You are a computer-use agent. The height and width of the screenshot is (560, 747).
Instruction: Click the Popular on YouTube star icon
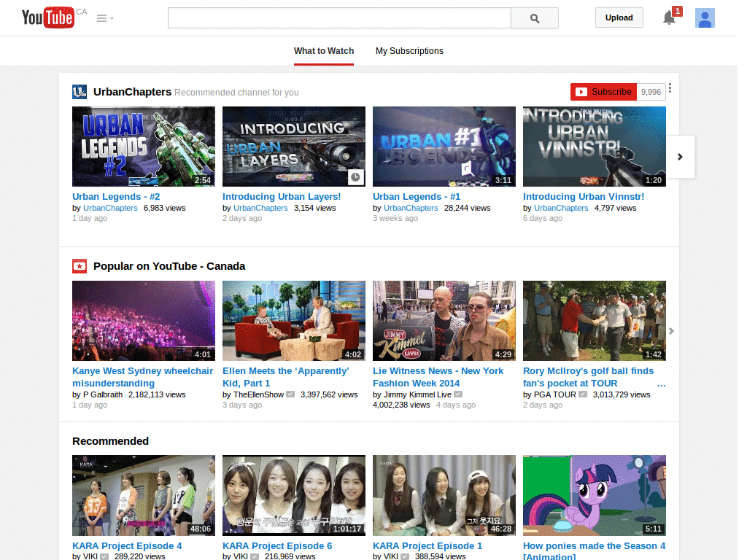point(80,266)
